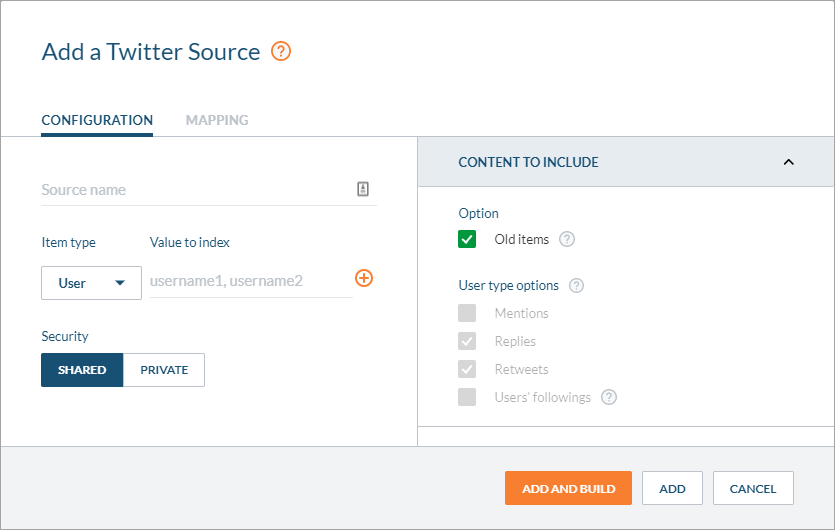Screen dimensions: 835x530
Task: Click the Mentions label text
Action: coord(521,313)
